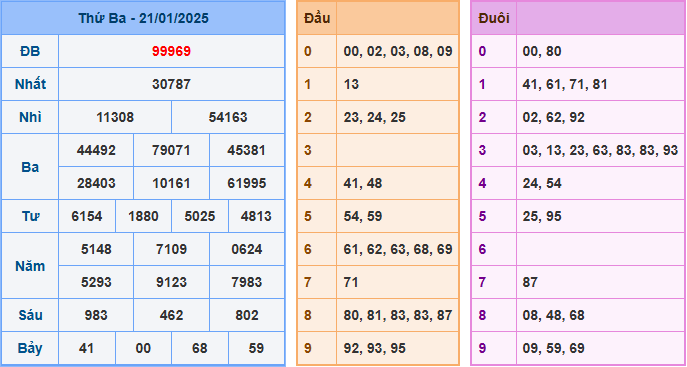Click value 87 in Đuôi row 7
The width and height of the screenshot is (687, 367).
coord(530,282)
